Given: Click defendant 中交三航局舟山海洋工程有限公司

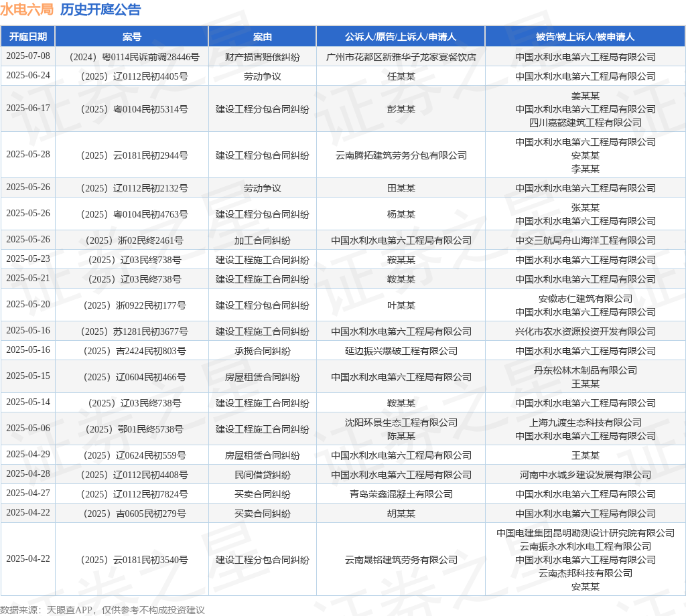Looking at the screenshot, I should pyautogui.click(x=586, y=240).
